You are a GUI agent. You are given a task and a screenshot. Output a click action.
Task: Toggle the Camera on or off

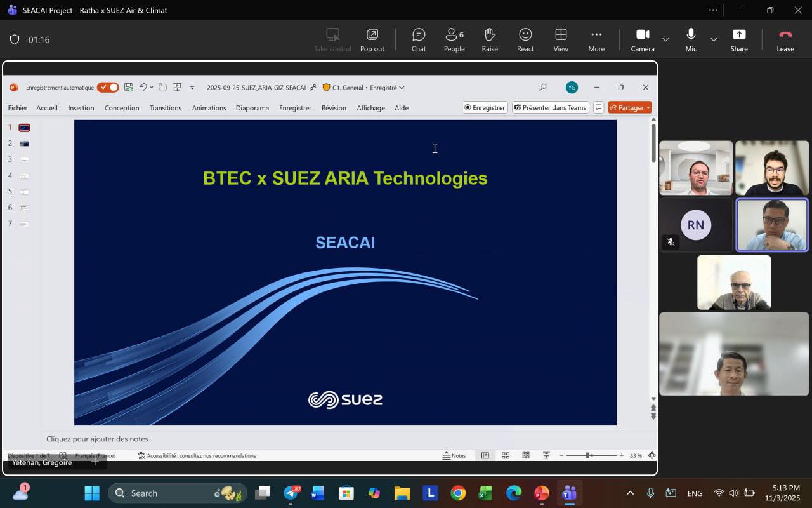(x=642, y=39)
